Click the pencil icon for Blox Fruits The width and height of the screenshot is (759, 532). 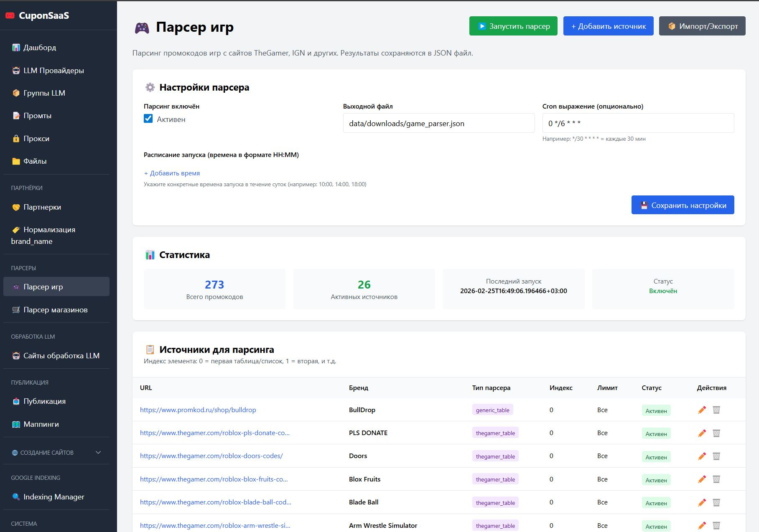(x=702, y=479)
